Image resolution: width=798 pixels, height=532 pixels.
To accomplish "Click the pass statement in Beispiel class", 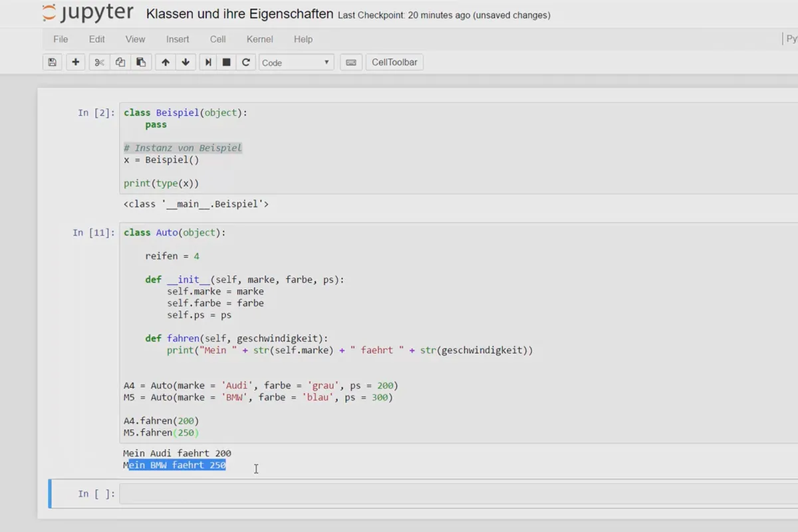I will (156, 125).
